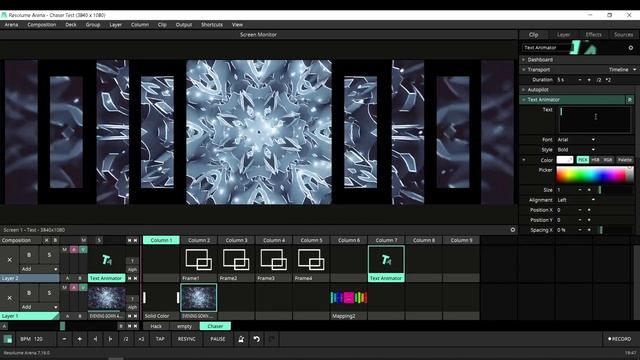Toggle bypass B on Layer 1
640x360 pixels.
[29, 293]
